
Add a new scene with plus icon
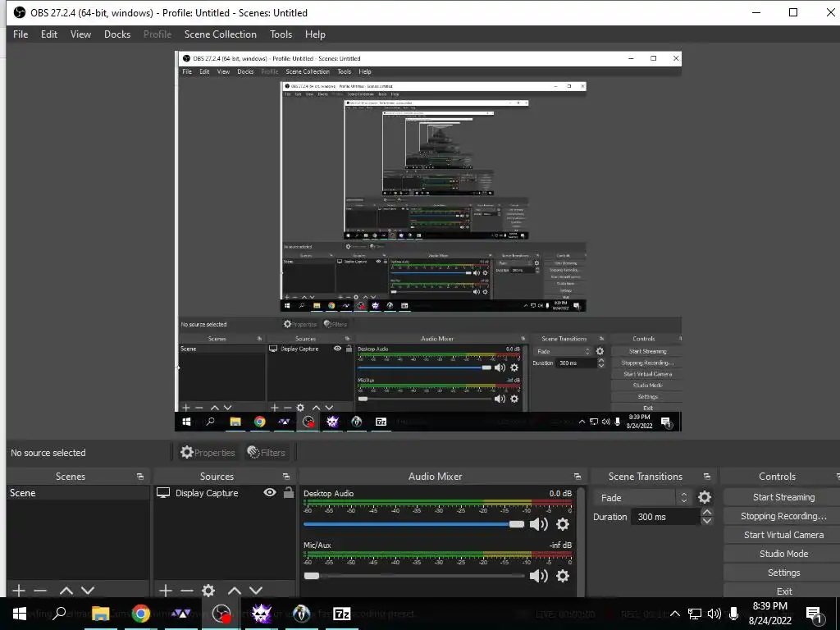(x=19, y=591)
